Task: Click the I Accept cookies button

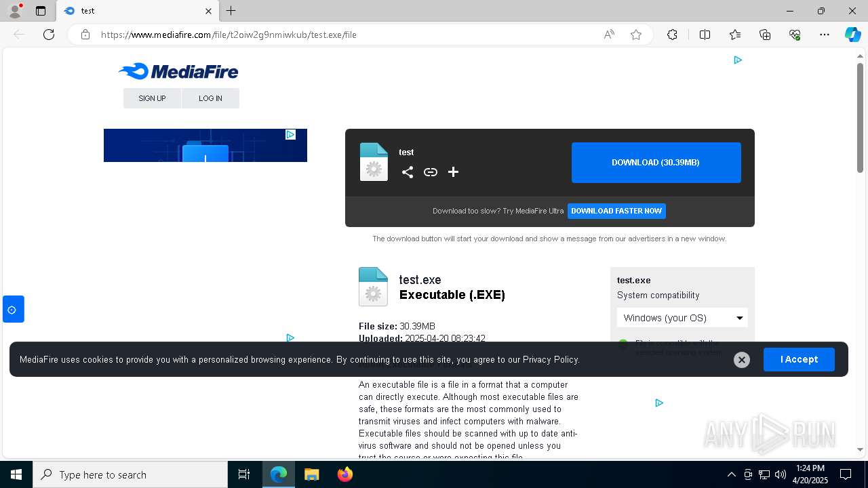Action: point(799,359)
